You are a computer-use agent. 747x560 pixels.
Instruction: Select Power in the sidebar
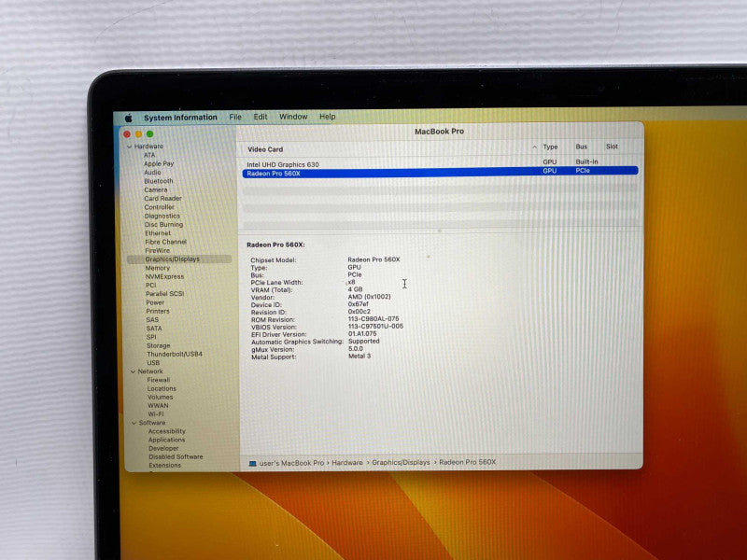coord(155,302)
